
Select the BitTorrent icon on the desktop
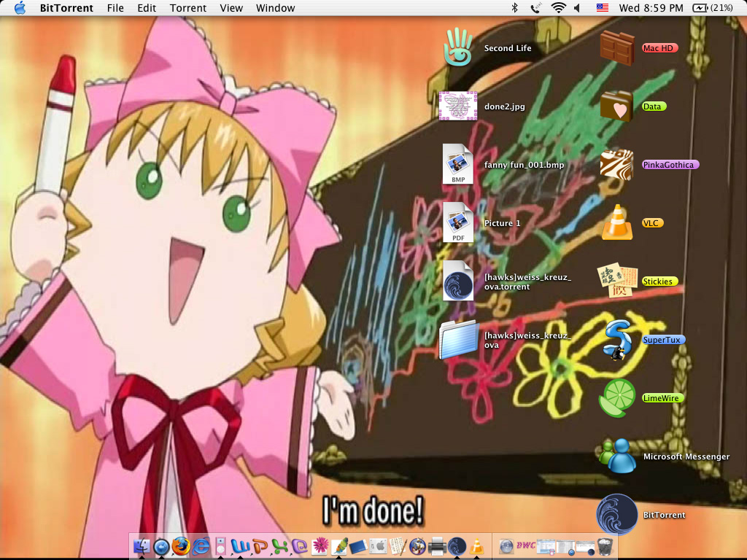[x=617, y=515]
